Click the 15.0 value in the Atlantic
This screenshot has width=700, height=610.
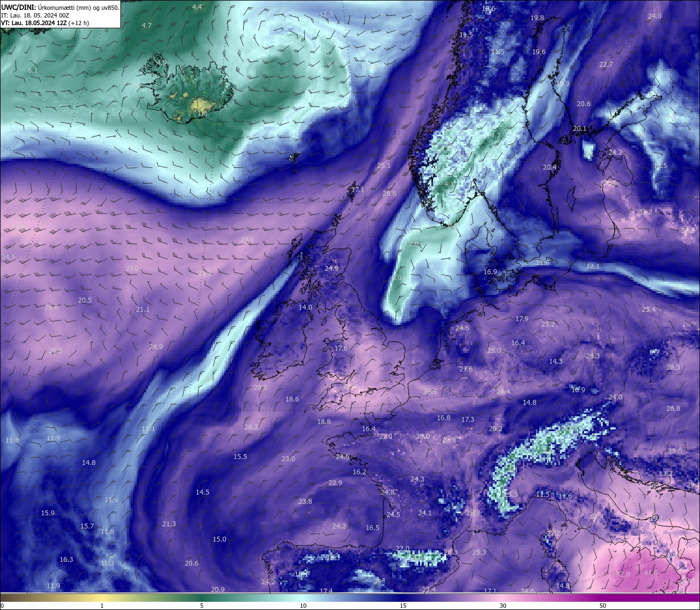[219, 539]
